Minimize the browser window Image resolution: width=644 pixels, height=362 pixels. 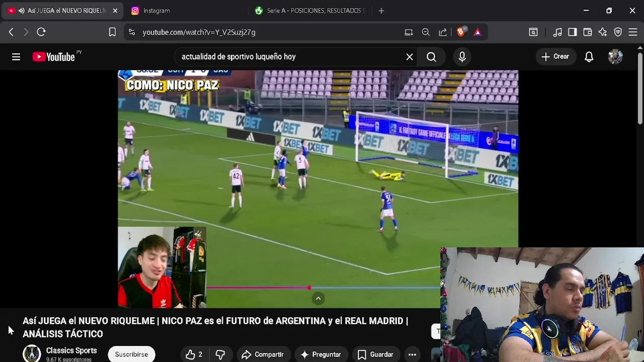coord(586,11)
